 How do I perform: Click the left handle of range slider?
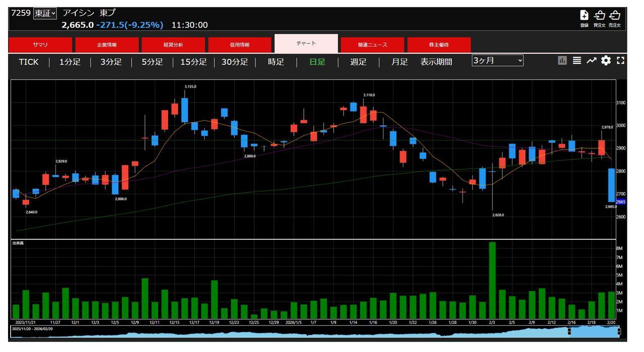point(570,331)
